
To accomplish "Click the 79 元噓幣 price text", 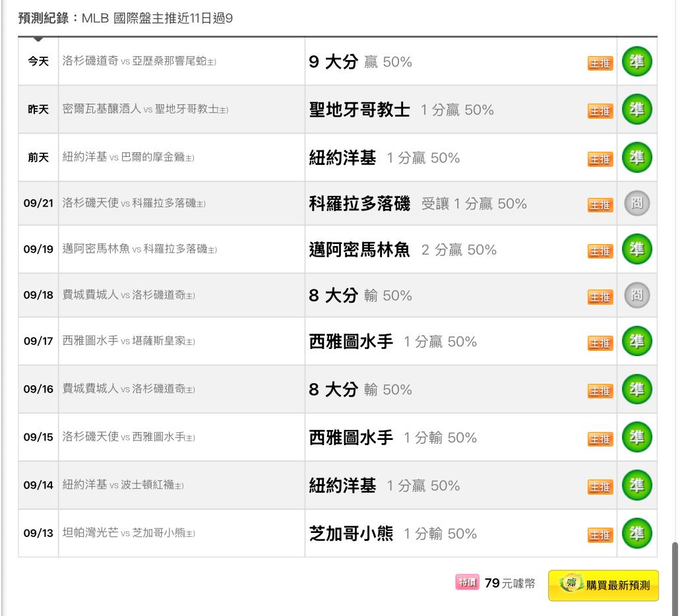I will [x=510, y=583].
